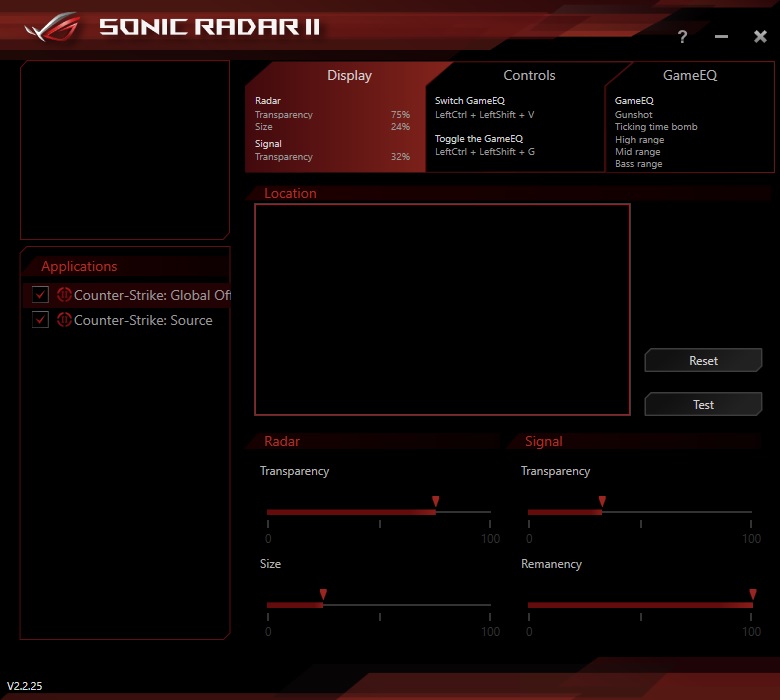Click the ROG logo in the title bar

[53, 27]
